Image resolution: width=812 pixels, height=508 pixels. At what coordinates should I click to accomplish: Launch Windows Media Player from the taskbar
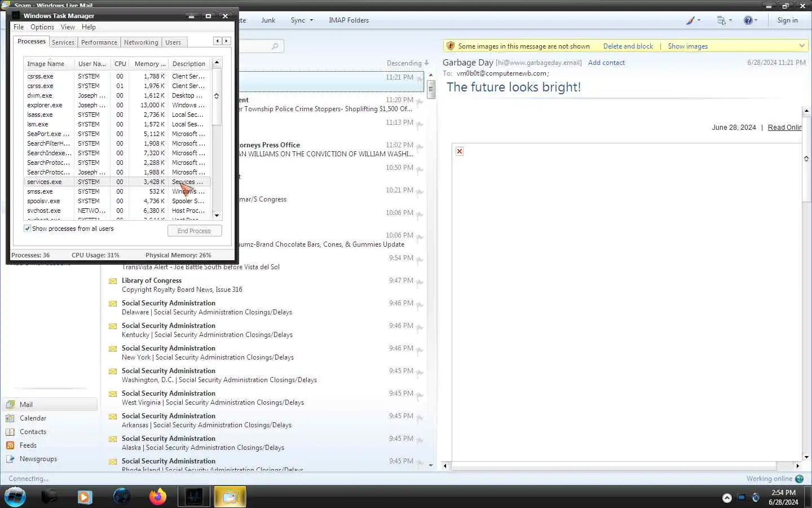pos(85,497)
